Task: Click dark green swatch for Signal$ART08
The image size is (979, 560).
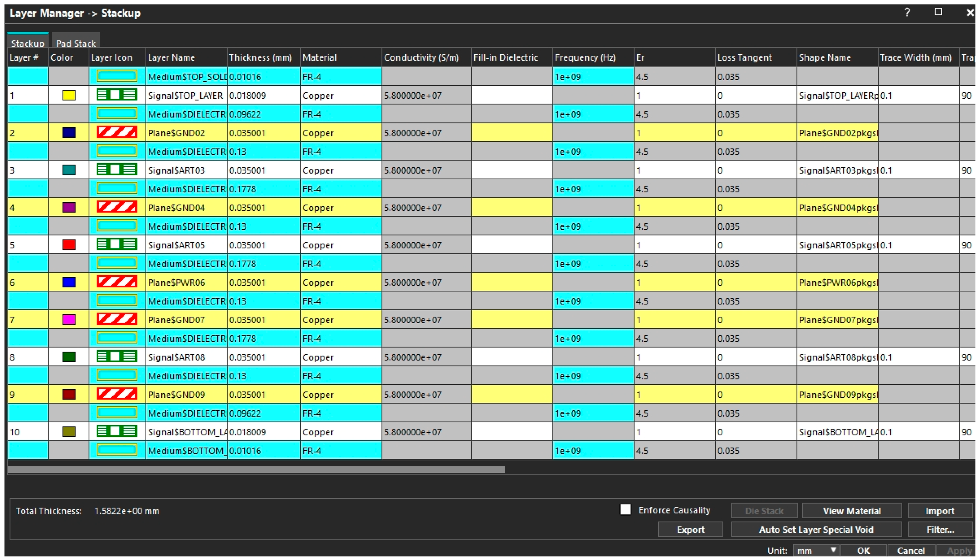Action: click(69, 357)
